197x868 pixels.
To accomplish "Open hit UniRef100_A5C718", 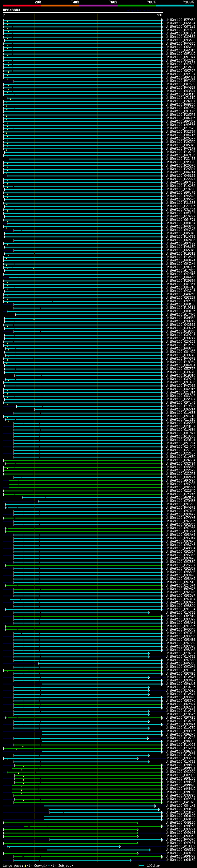I will pyautogui.click(x=180, y=416).
